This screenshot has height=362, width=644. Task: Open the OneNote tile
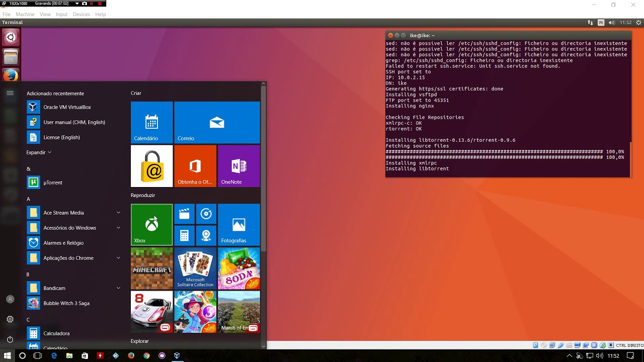[239, 166]
